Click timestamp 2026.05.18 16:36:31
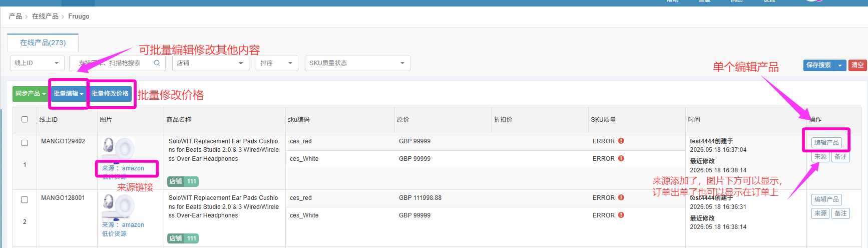 pyautogui.click(x=718, y=207)
